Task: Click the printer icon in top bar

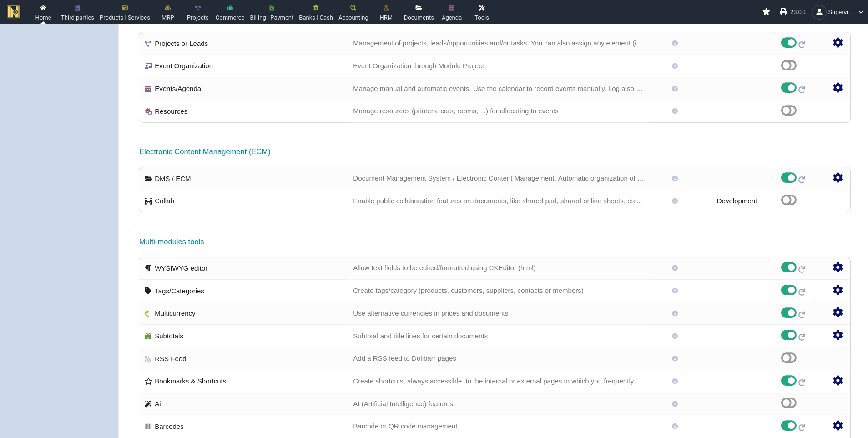Action: click(783, 12)
